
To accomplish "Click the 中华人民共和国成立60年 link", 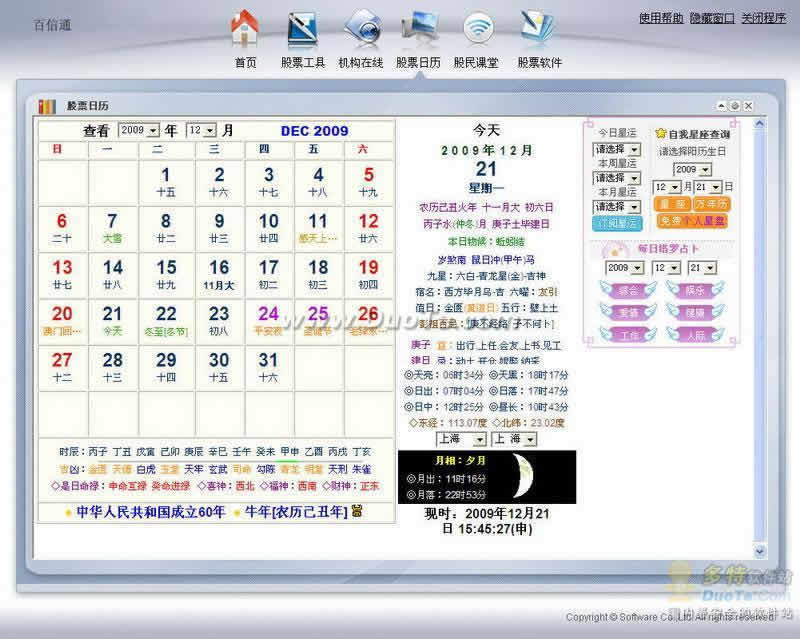I will pyautogui.click(x=151, y=511).
